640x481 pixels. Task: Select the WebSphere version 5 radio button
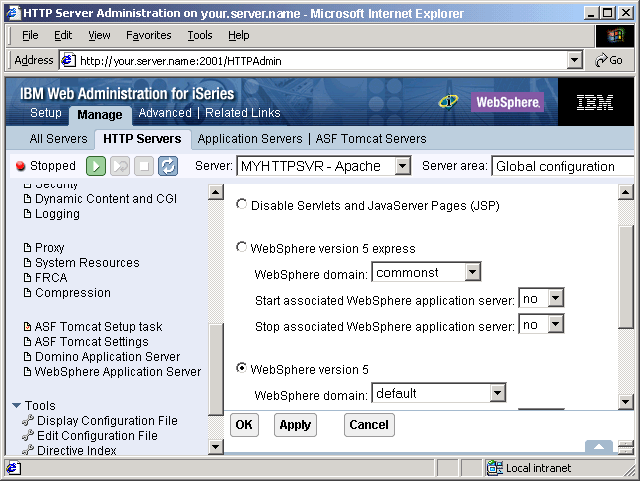point(241,368)
